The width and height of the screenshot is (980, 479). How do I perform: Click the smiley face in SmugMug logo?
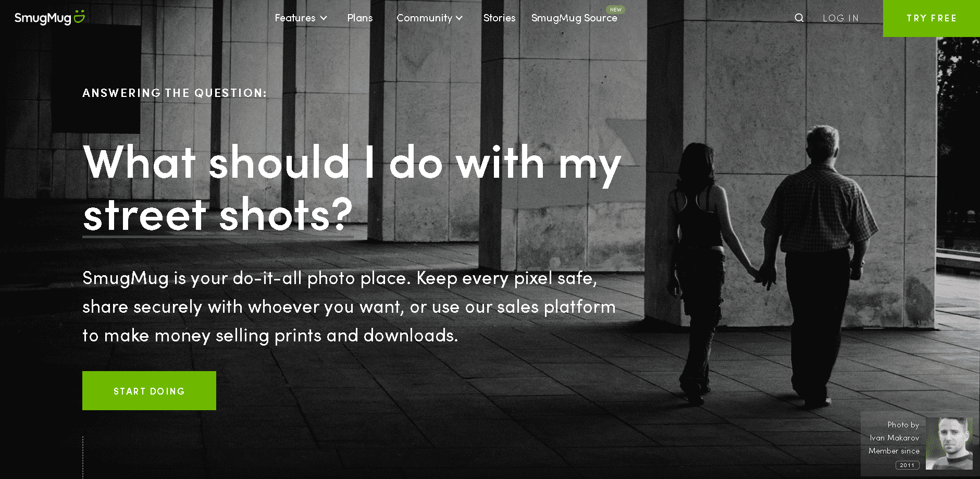(79, 16)
